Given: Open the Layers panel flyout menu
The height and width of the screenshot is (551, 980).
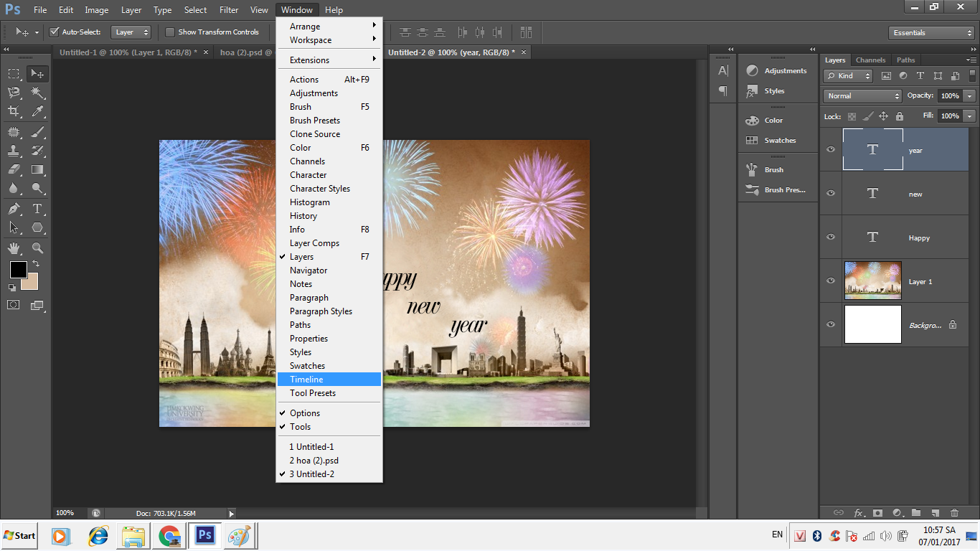Looking at the screenshot, I should pos(971,60).
